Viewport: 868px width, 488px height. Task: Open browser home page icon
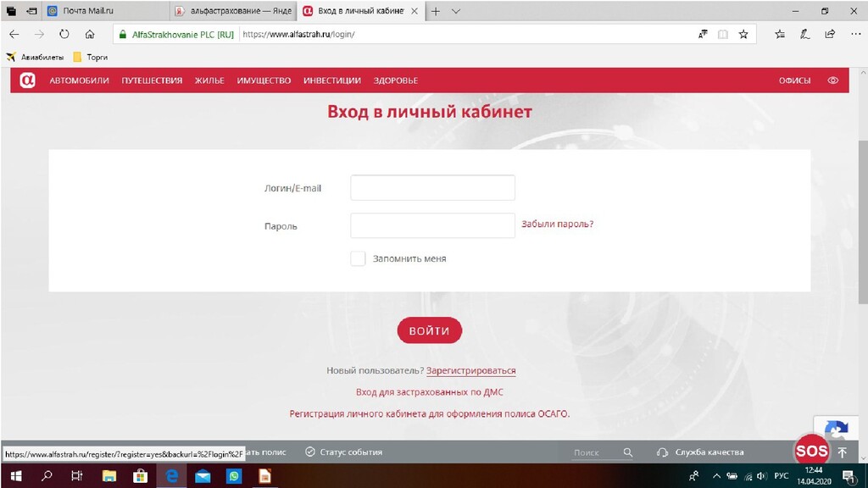point(90,34)
